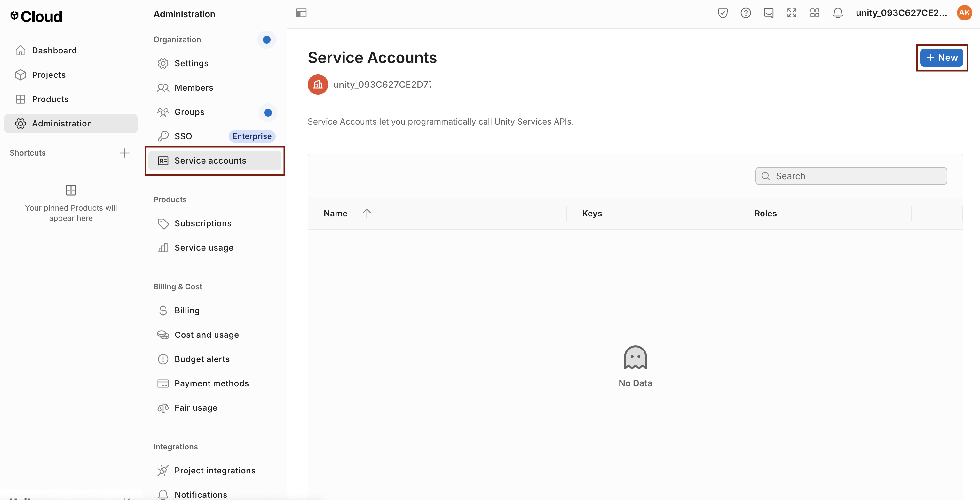Screen dimensions: 980x500
Task: Toggle fullscreen expand icon
Action: 792,13
